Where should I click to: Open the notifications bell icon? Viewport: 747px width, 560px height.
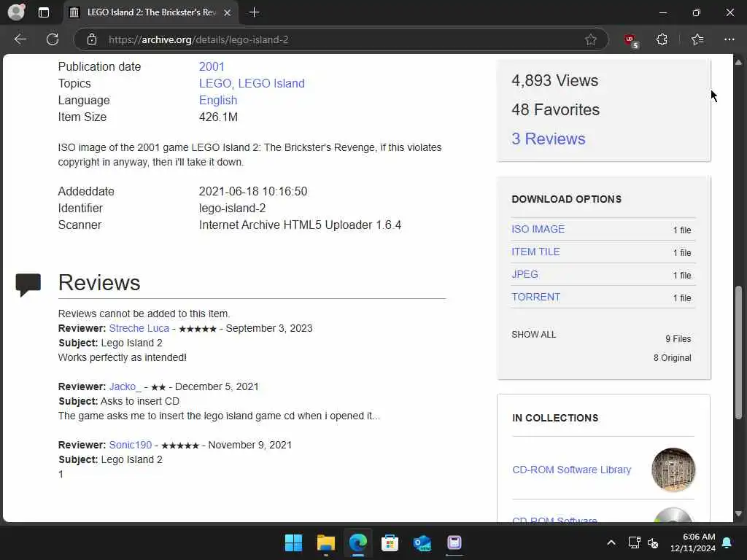click(x=727, y=542)
